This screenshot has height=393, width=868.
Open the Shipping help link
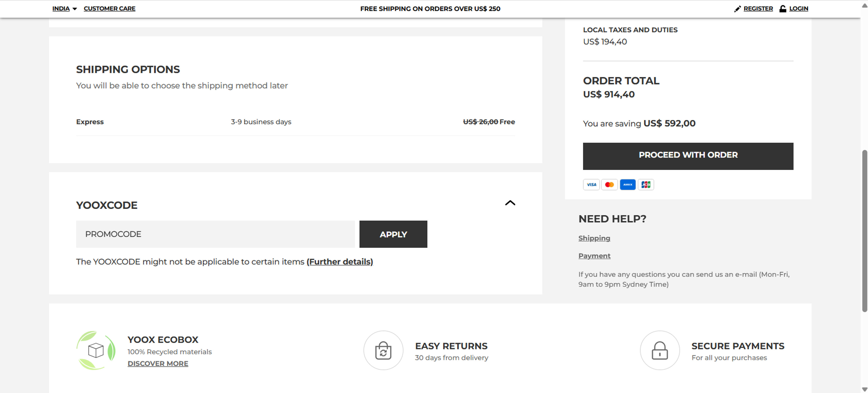click(x=594, y=238)
